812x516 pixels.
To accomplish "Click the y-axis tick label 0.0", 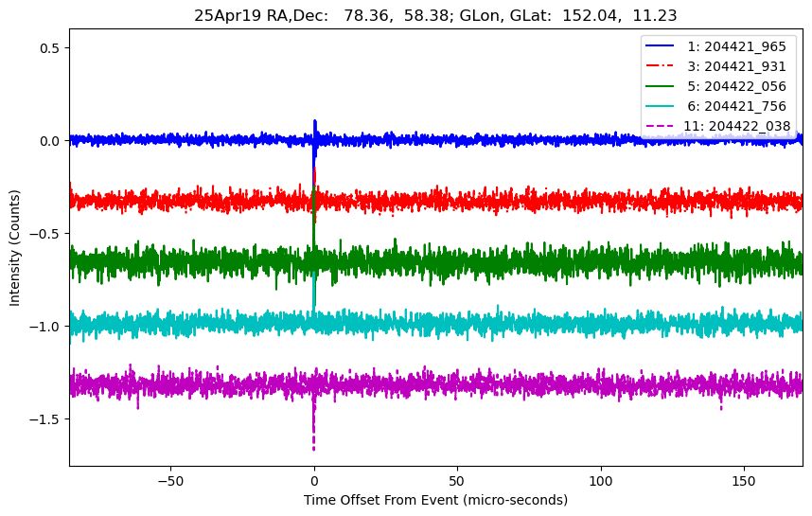I will 50,141.
